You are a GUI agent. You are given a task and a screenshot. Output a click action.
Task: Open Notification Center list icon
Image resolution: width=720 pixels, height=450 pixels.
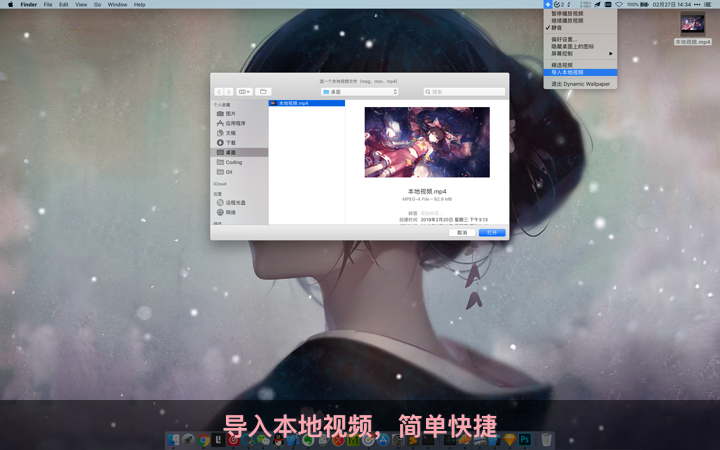point(708,4)
